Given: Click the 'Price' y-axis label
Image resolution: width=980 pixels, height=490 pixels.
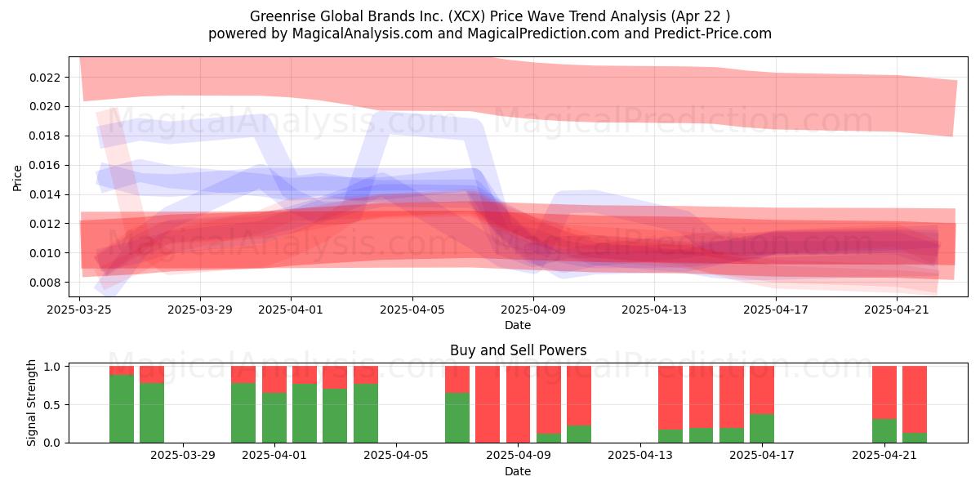Looking at the screenshot, I should 18,177.
